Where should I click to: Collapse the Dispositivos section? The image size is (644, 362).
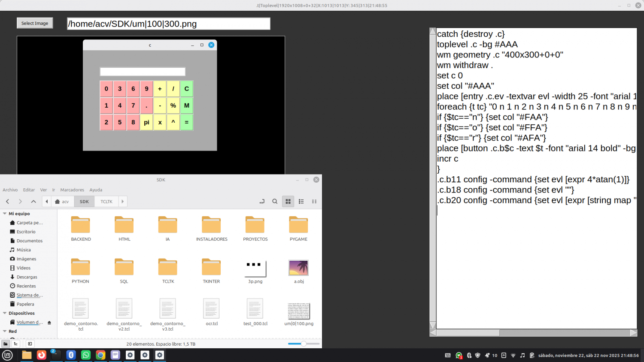pos(5,313)
